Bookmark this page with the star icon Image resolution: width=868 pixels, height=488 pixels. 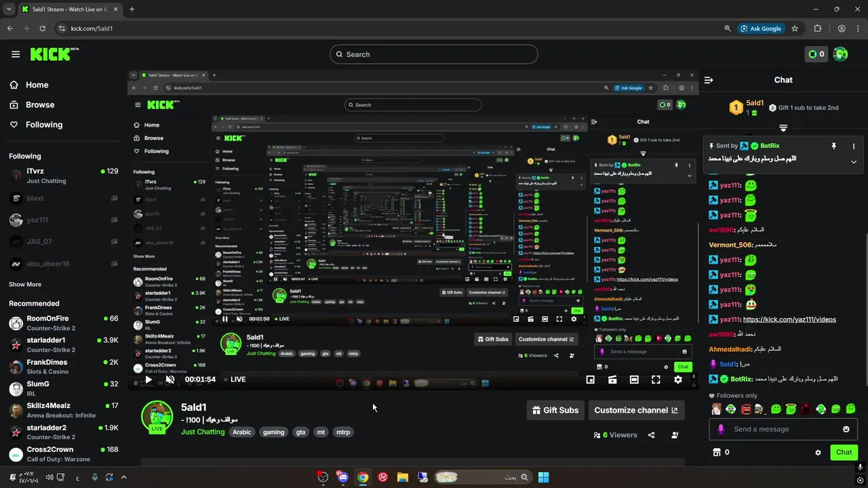(x=795, y=28)
